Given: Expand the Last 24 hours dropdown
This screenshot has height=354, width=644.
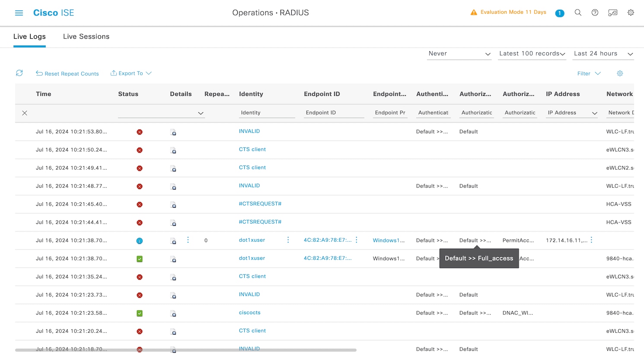Looking at the screenshot, I should point(603,54).
